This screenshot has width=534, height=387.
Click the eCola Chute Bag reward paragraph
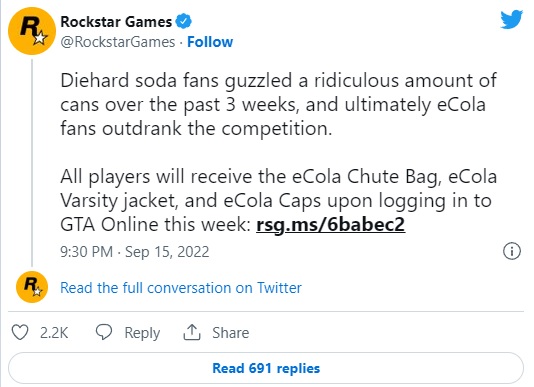pyautogui.click(x=278, y=201)
